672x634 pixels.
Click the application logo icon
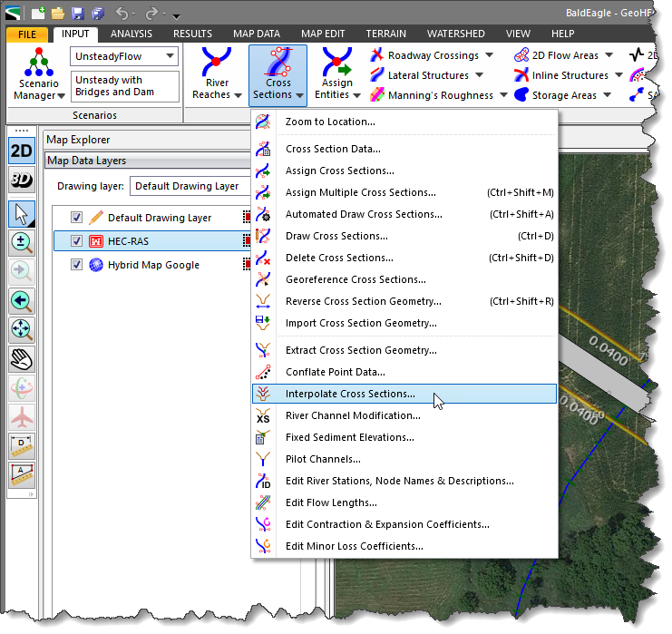(14, 14)
